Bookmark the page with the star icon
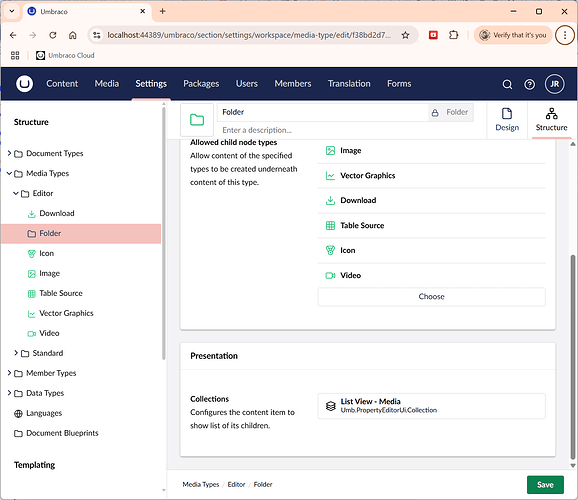Image resolution: width=578 pixels, height=500 pixels. click(x=405, y=35)
